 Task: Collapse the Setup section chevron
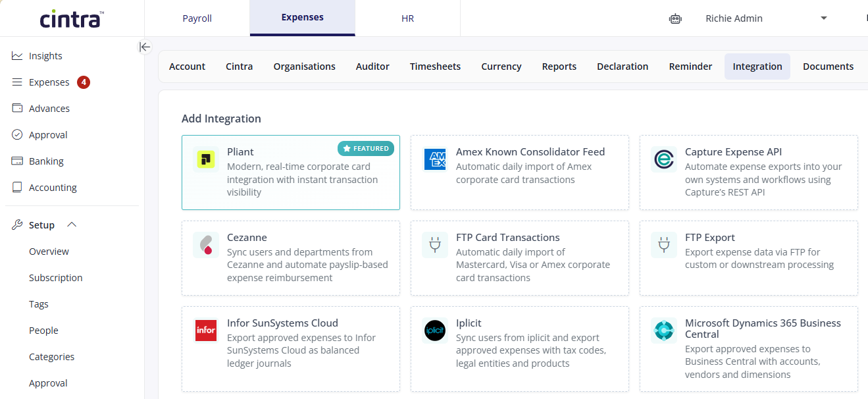tap(72, 225)
